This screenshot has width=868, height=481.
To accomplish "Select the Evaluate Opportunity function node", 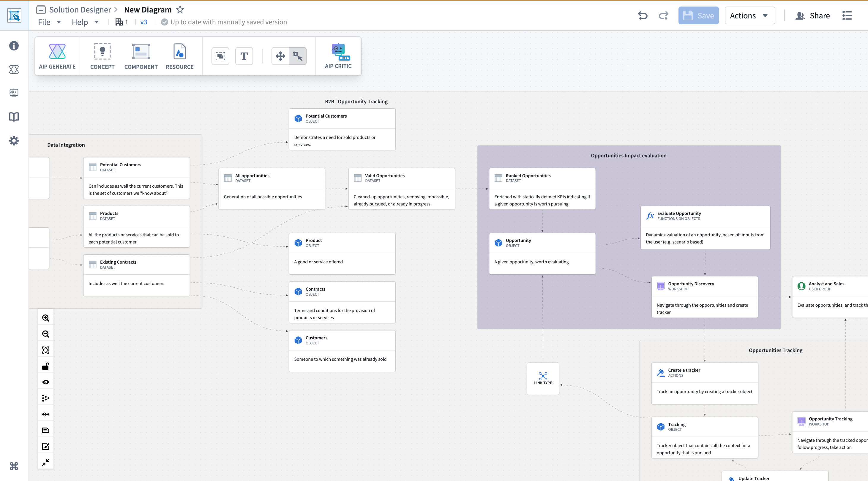I will (705, 228).
